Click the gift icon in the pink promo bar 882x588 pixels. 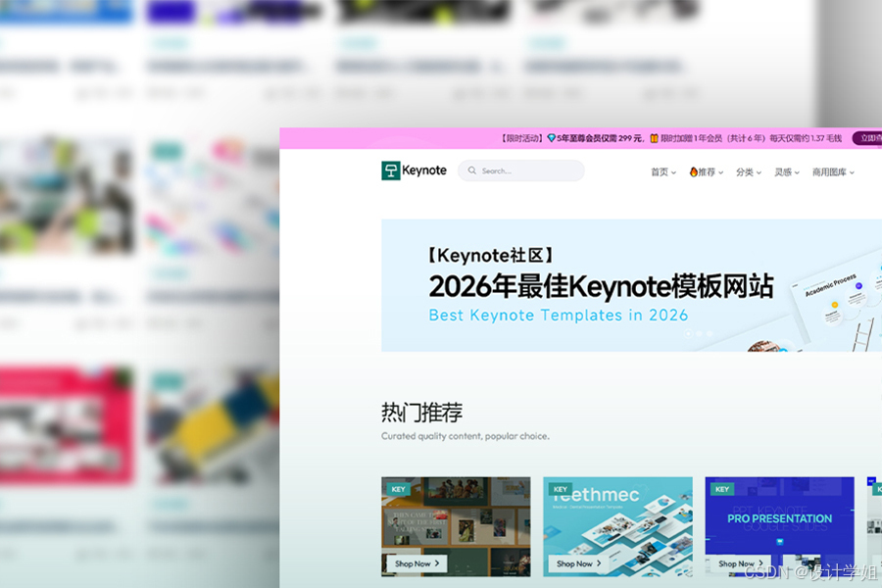[655, 138]
